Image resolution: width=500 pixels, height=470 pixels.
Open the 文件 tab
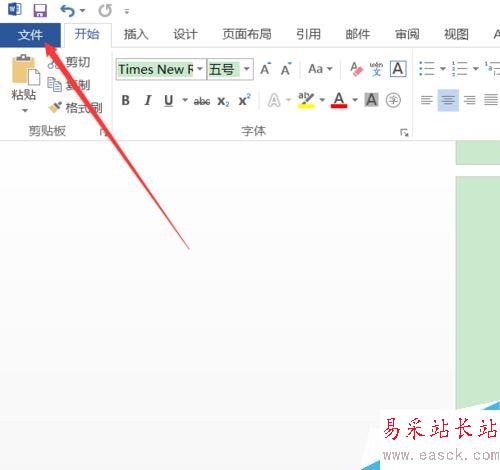click(x=30, y=35)
